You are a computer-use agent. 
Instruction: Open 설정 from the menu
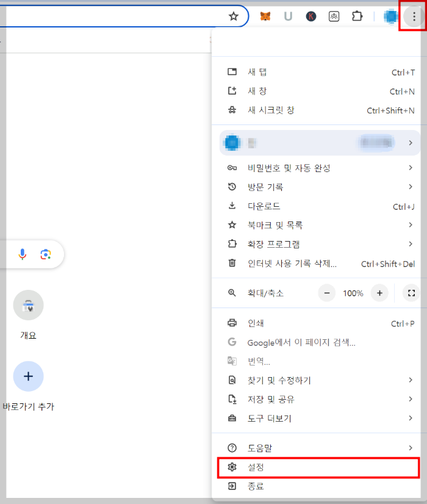coord(318,467)
